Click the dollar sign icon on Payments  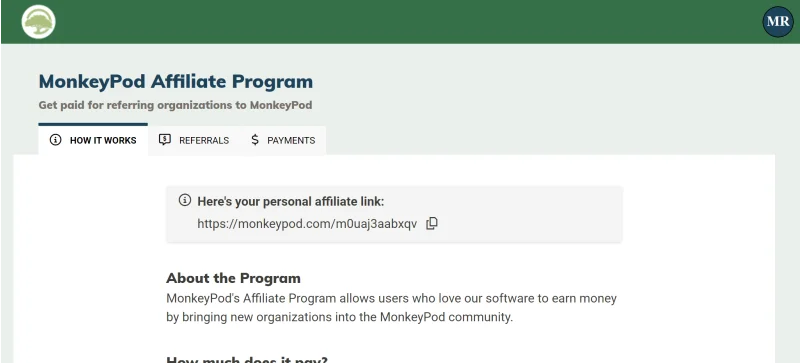255,140
